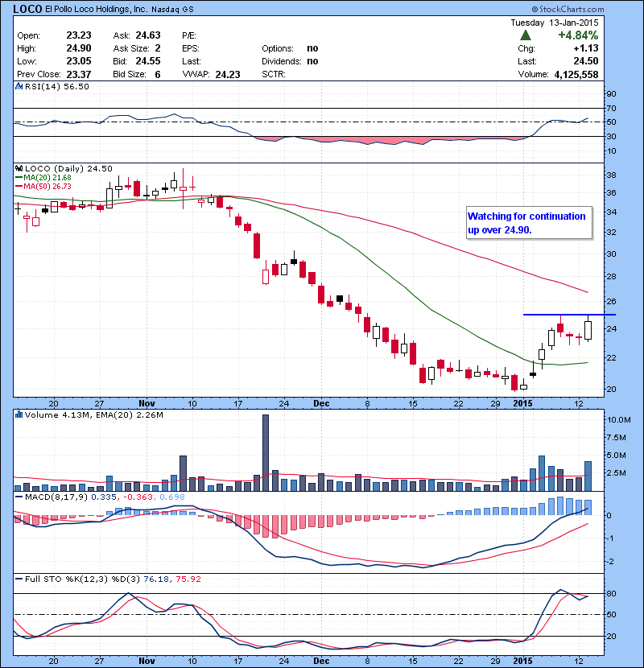This screenshot has height=668, width=644.
Task: Click the StockCharts.com watermark link
Action: tap(568, 9)
